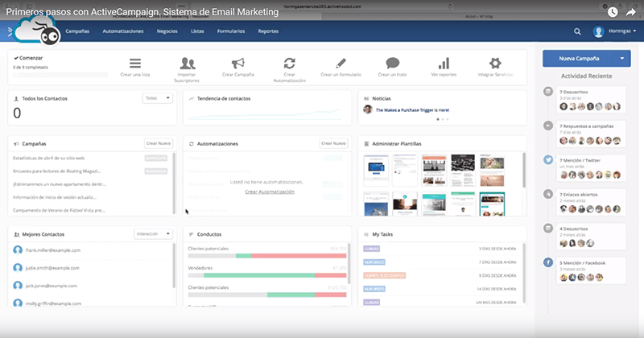Image resolution: width=644 pixels, height=338 pixels.
Task: Click the 'Ver reportes' bar chart icon
Action: (444, 64)
